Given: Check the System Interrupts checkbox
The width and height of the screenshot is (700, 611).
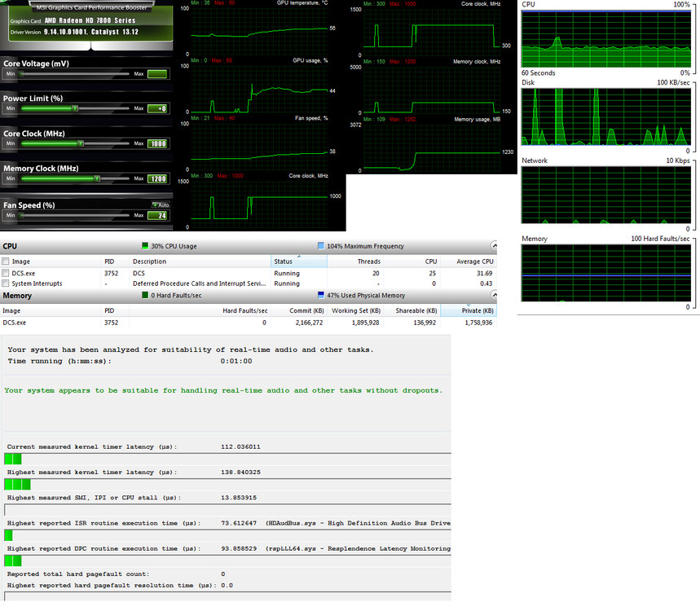Looking at the screenshot, I should click(5, 283).
